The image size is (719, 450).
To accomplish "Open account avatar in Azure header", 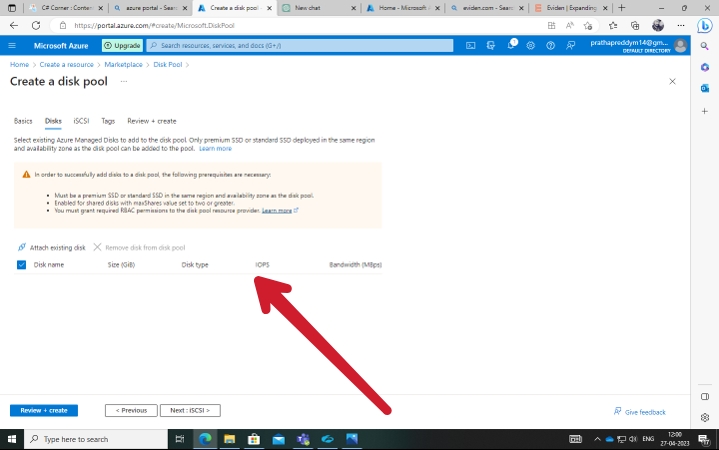I will 680,45.
